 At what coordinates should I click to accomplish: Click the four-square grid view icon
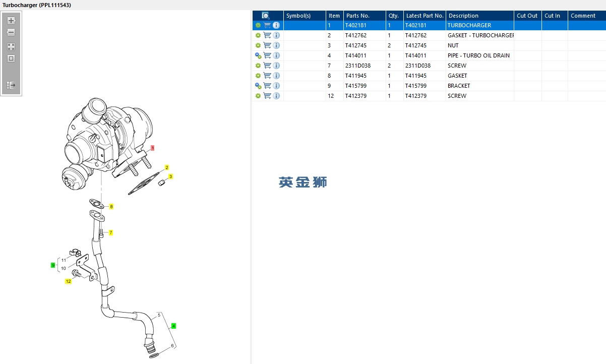(x=11, y=46)
